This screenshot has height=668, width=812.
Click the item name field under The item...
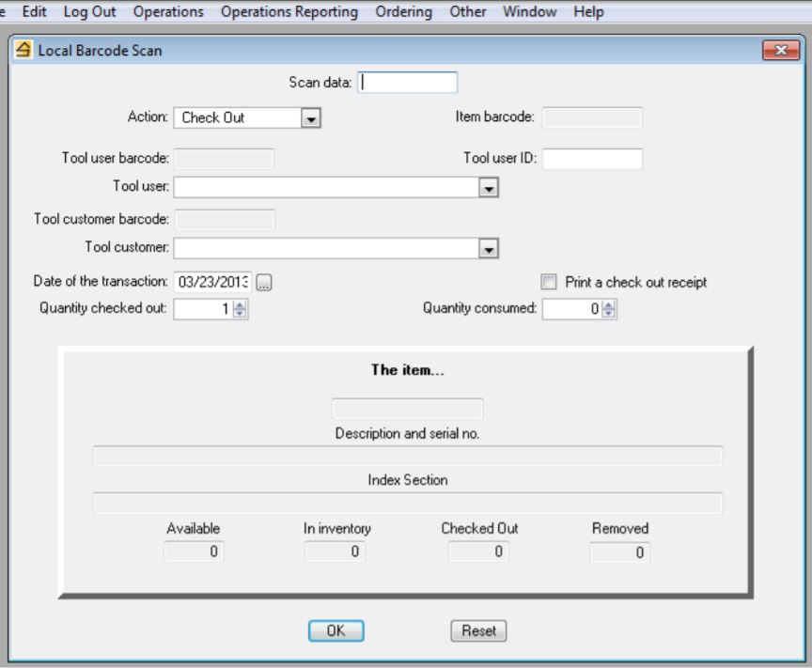tap(408, 409)
